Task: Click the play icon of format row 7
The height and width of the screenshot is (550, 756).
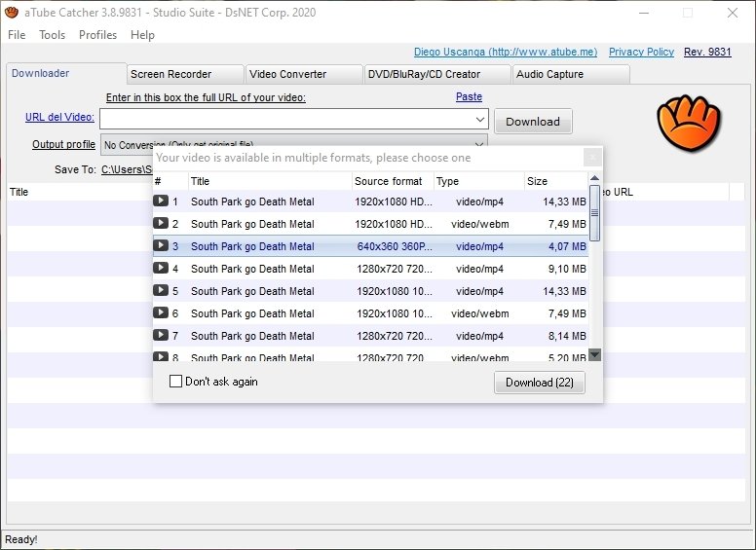Action: (x=161, y=335)
